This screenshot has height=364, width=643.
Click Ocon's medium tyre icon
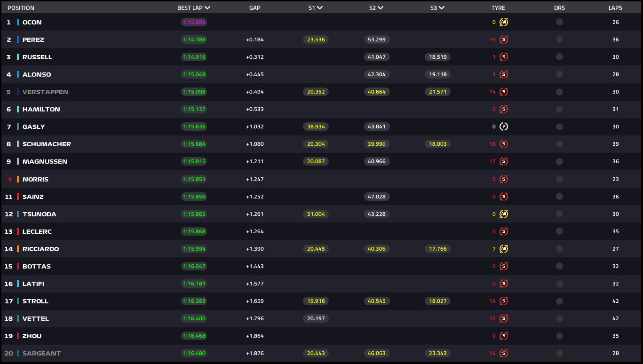(x=504, y=22)
